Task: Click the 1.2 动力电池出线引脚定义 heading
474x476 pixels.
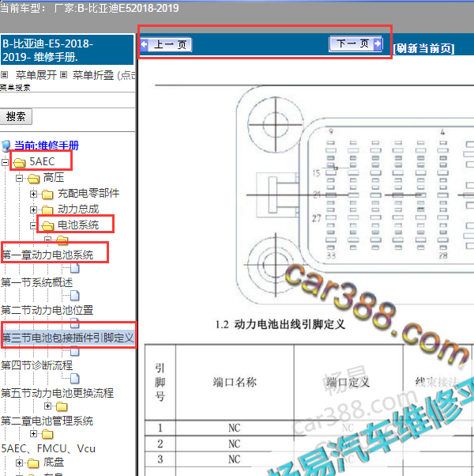Action: click(x=280, y=324)
